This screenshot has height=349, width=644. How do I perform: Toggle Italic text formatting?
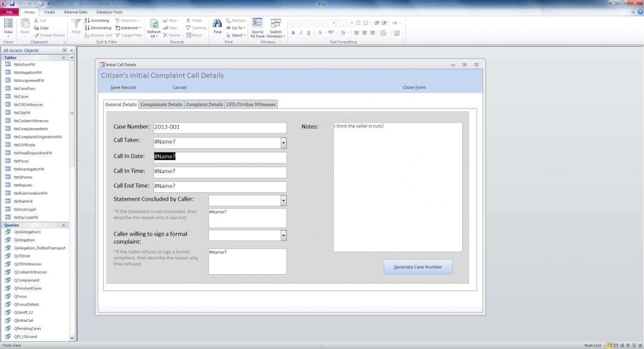(301, 33)
